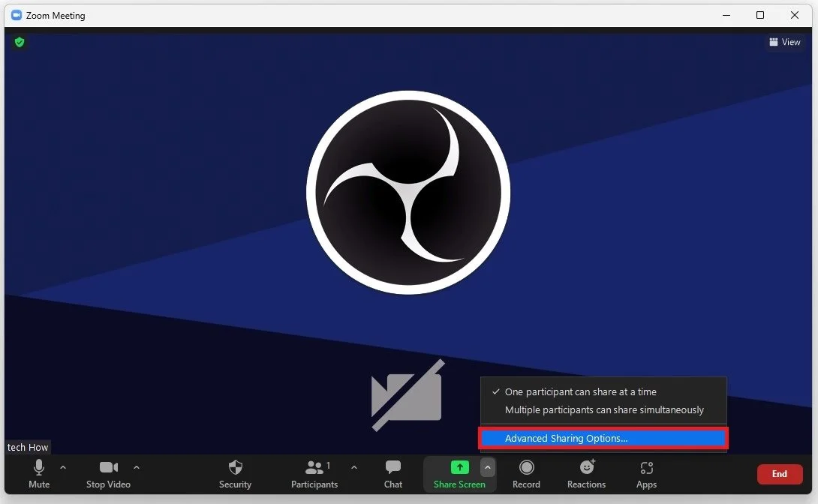Open the Reactions menu
Image resolution: width=818 pixels, height=504 pixels.
(586, 474)
